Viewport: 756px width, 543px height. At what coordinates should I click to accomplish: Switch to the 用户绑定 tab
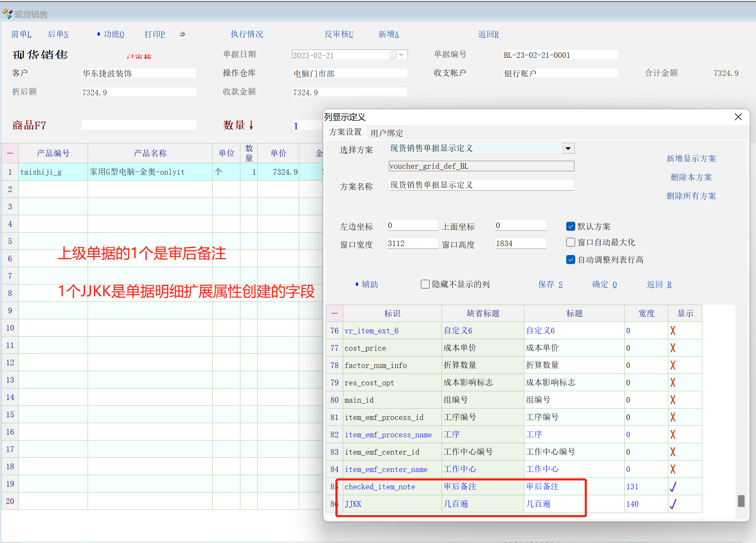[386, 133]
